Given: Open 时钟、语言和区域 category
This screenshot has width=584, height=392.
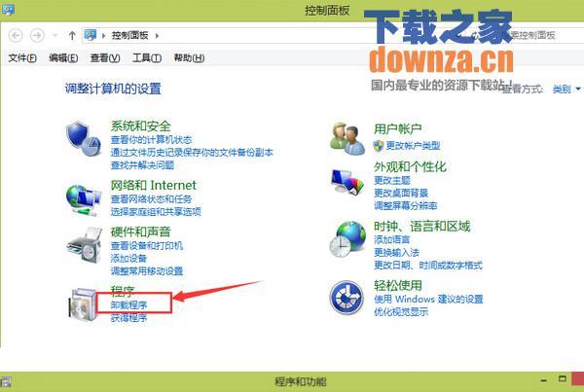Looking at the screenshot, I should point(422,227).
